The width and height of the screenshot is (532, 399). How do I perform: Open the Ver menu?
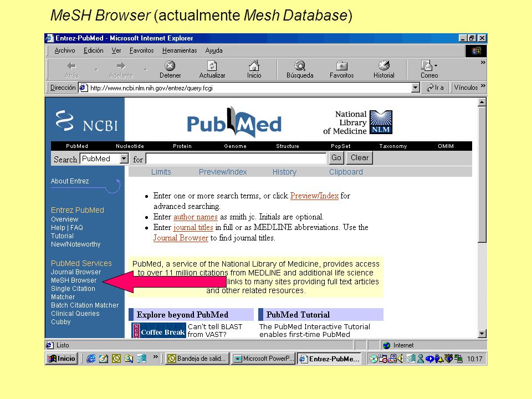[x=116, y=50]
